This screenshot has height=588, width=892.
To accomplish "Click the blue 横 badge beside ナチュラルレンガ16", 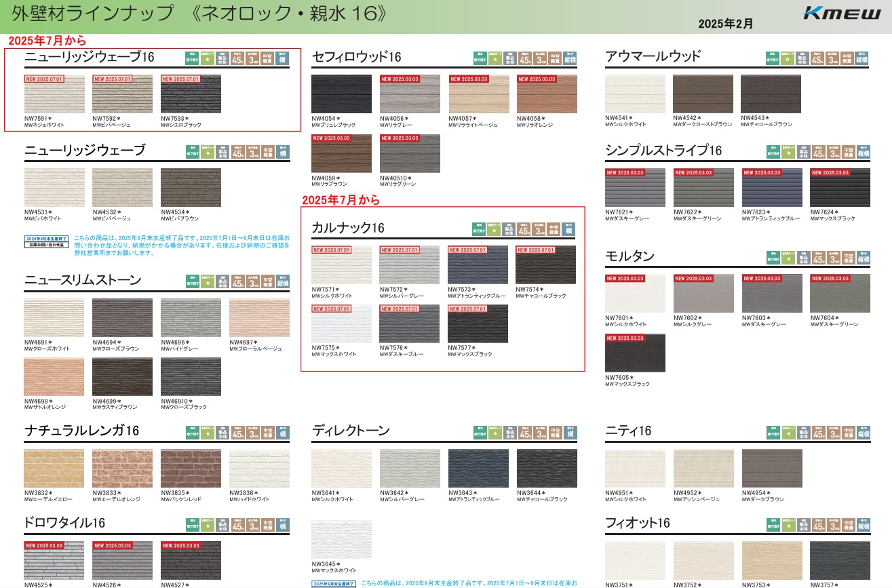I will coord(282,432).
